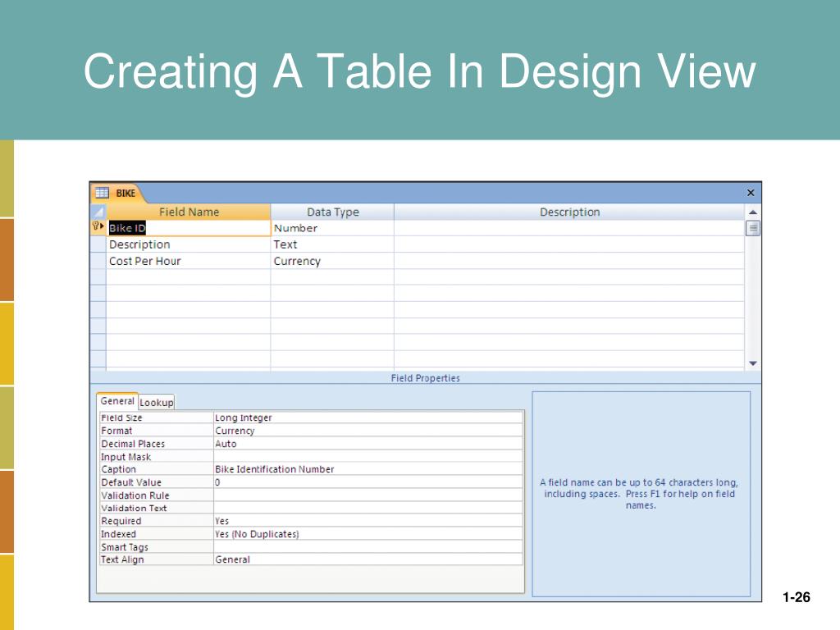Click the description cell for Bike ID row
The width and height of the screenshot is (840, 630).
(569, 228)
